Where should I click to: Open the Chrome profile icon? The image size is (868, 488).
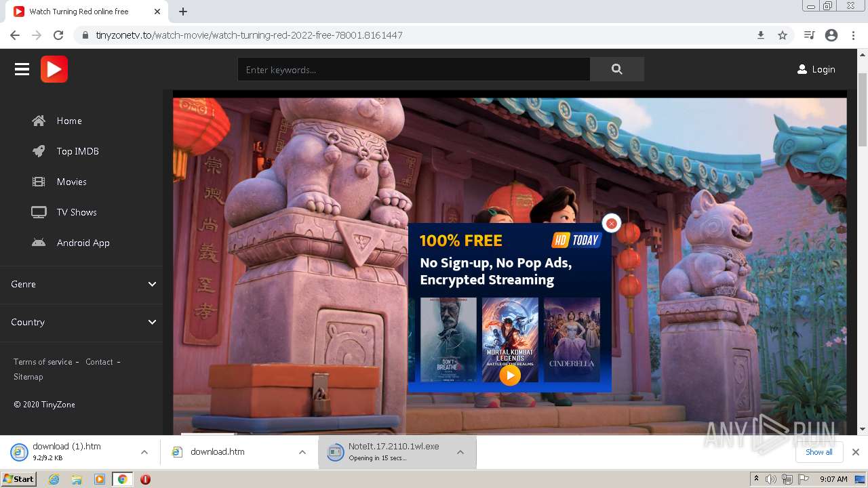pyautogui.click(x=831, y=35)
